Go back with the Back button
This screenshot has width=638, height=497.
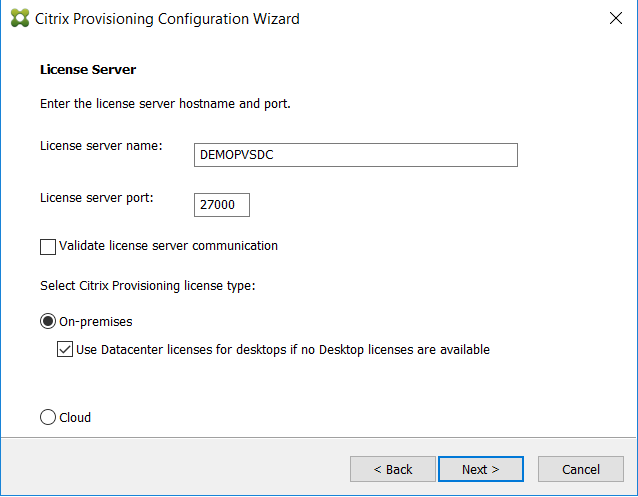[393, 469]
